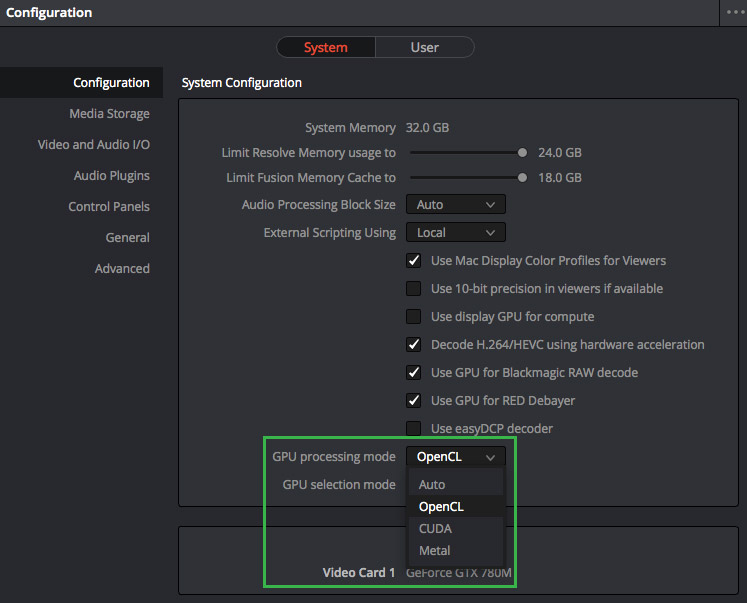Open External Scripting Using dropdown

tap(455, 233)
